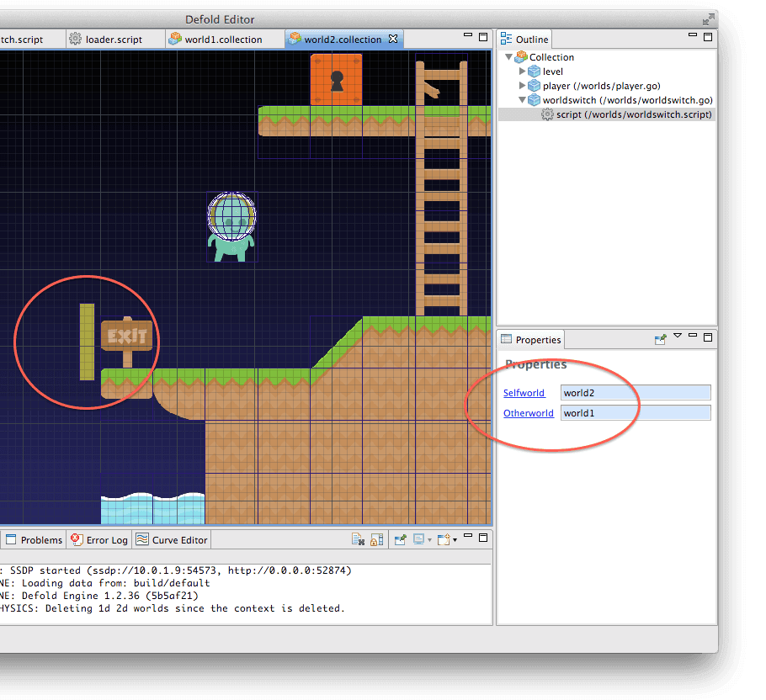This screenshot has height=700, width=766.
Task: Toggle the console Scroll Lock icon
Action: coord(376,539)
